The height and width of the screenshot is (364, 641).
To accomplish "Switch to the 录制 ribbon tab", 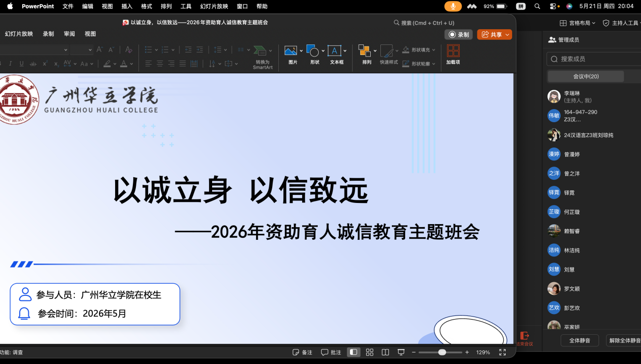I will coord(48,34).
